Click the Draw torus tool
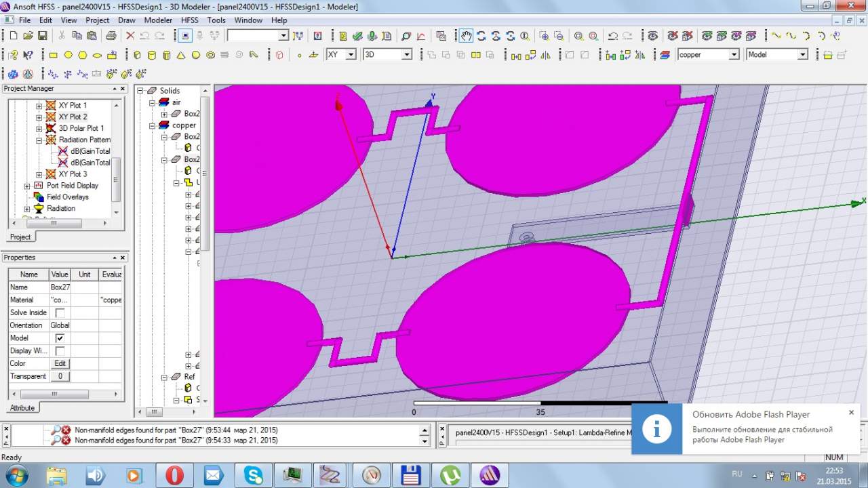868x488 pixels. coord(211,55)
